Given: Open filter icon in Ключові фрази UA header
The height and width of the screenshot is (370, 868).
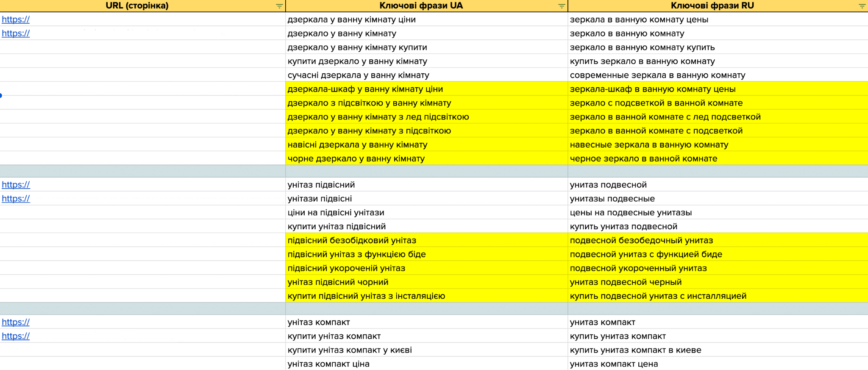Looking at the screenshot, I should [562, 6].
